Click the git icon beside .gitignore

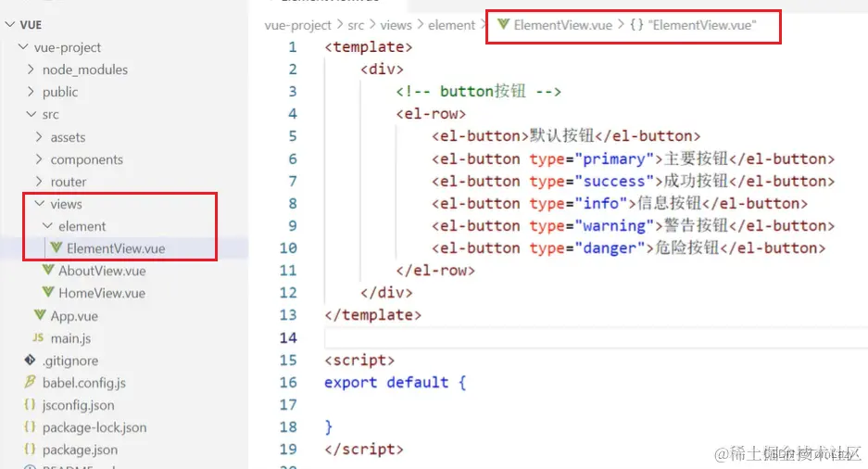point(30,360)
